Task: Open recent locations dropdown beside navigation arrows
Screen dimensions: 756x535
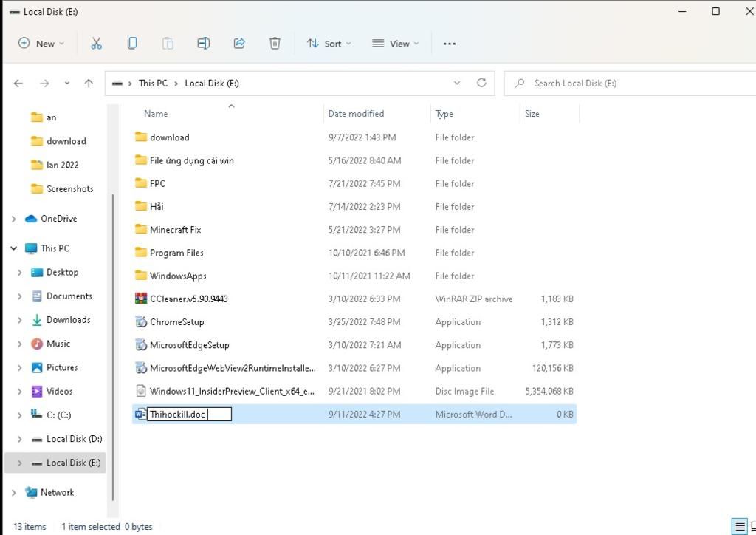Action: click(67, 84)
